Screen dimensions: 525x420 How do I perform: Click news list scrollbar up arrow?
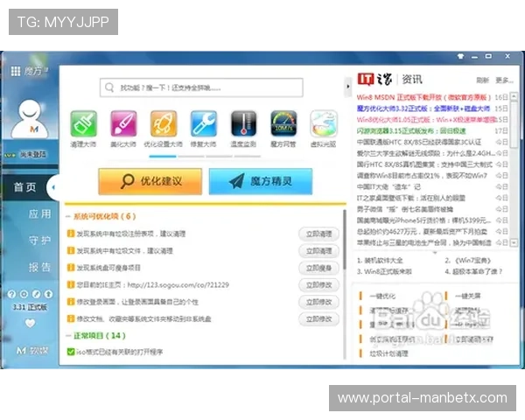click(x=514, y=96)
